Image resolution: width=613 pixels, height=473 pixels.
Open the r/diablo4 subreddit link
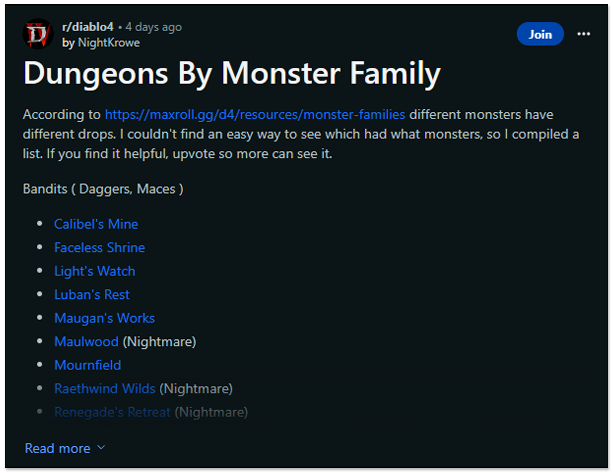click(x=89, y=26)
